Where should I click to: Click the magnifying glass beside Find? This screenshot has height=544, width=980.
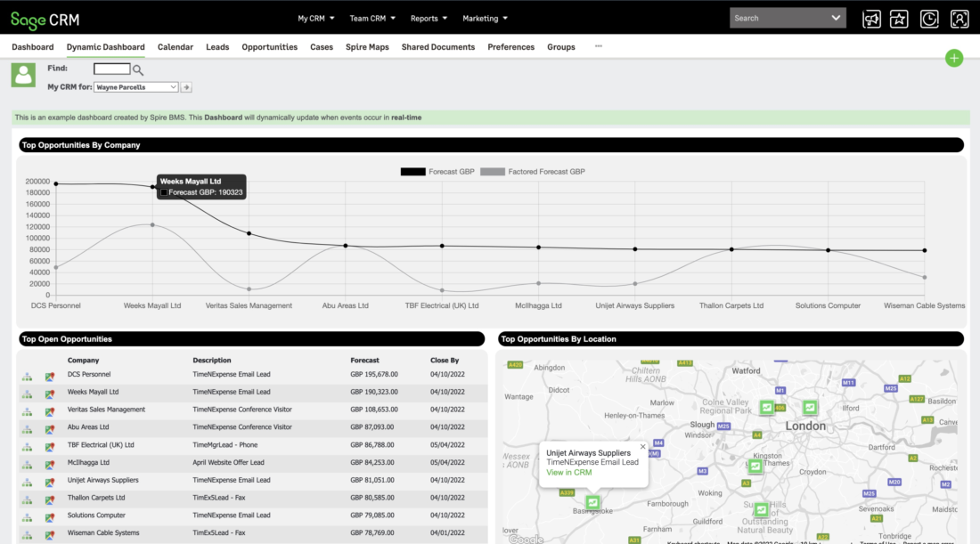(x=138, y=69)
